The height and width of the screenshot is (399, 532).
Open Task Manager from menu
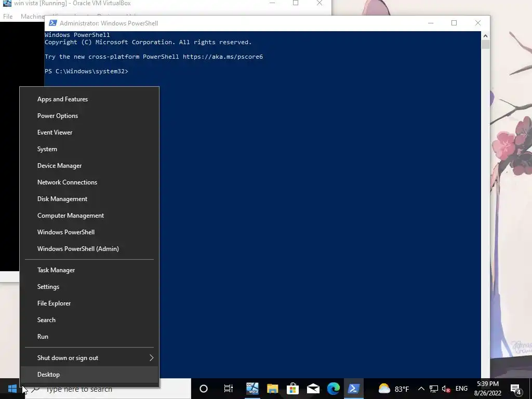89,270
